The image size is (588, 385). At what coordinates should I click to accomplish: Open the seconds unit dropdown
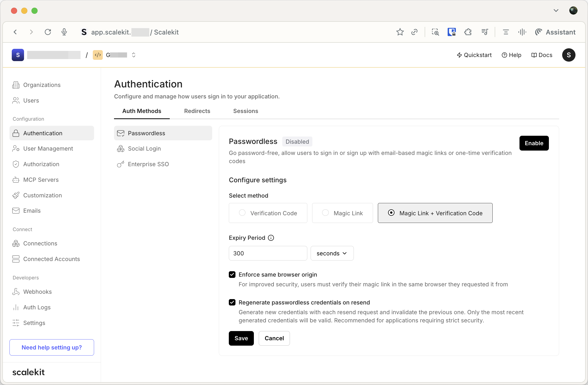pyautogui.click(x=332, y=253)
